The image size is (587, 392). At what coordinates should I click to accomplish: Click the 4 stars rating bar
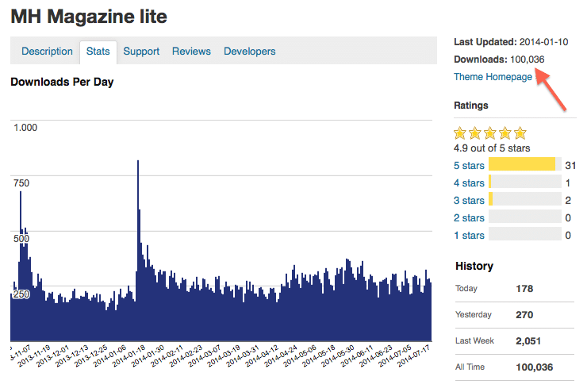click(x=525, y=182)
